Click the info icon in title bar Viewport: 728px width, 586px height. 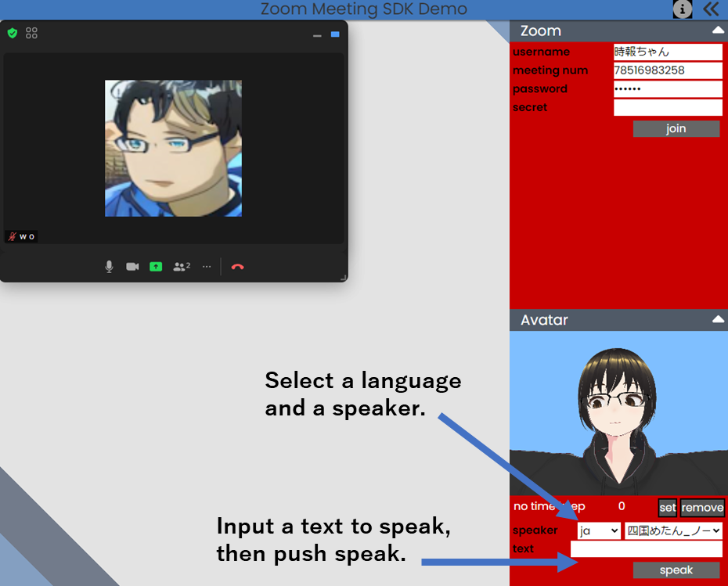(x=683, y=9)
